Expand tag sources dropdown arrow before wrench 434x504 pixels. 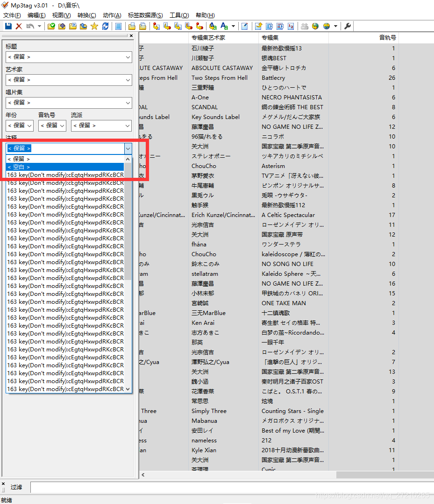point(335,26)
